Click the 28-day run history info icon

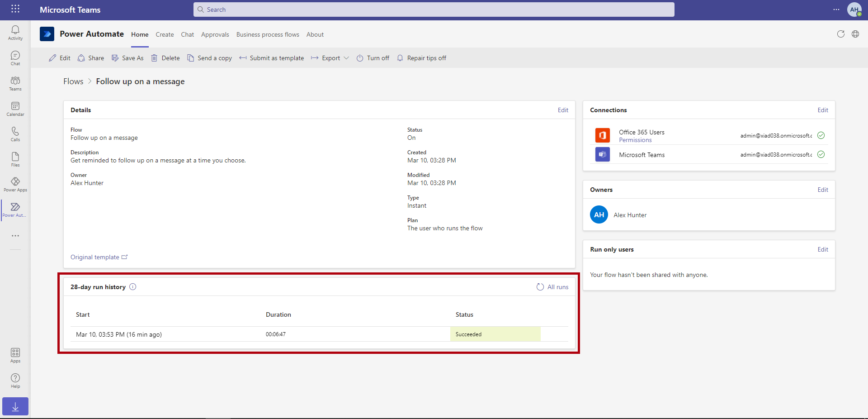[133, 287]
